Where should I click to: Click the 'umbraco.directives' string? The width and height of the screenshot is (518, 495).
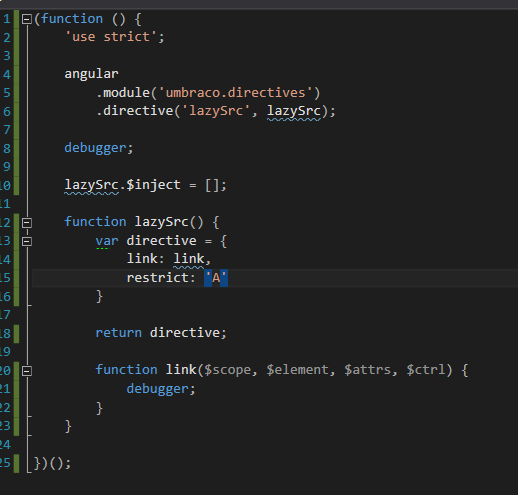tap(235, 93)
